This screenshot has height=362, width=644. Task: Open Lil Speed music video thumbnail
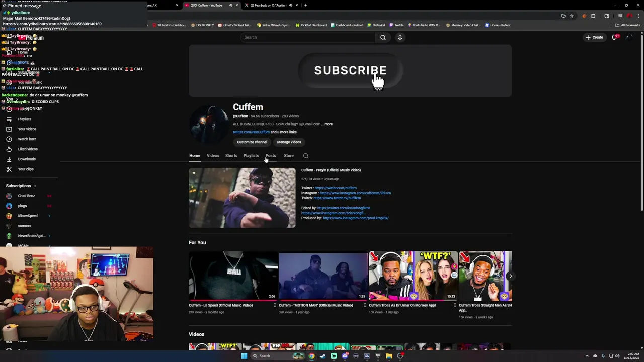[233, 276]
